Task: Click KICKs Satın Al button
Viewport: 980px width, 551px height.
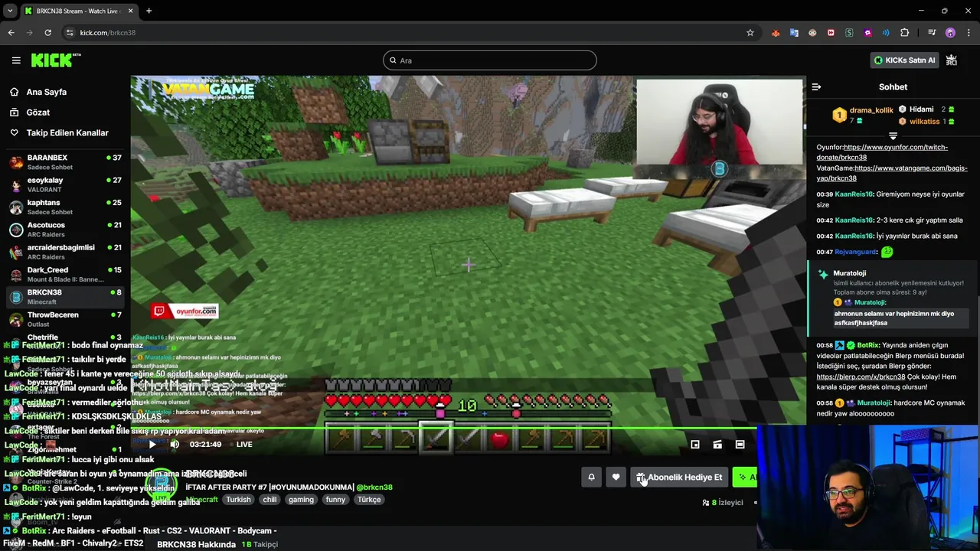Action: [x=906, y=60]
